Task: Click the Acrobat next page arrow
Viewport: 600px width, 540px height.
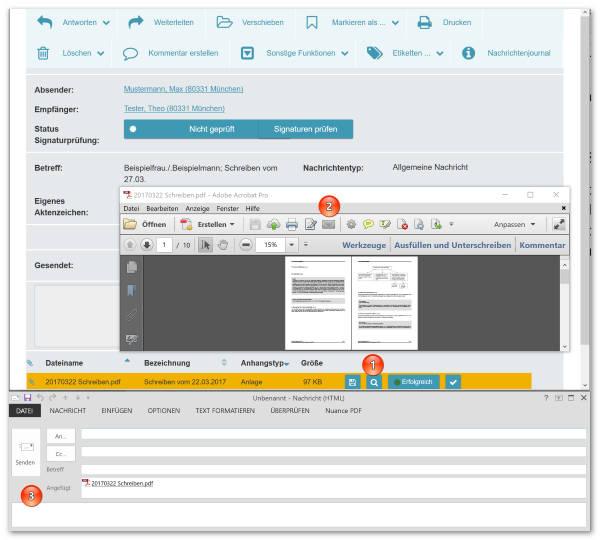Action: click(x=147, y=245)
